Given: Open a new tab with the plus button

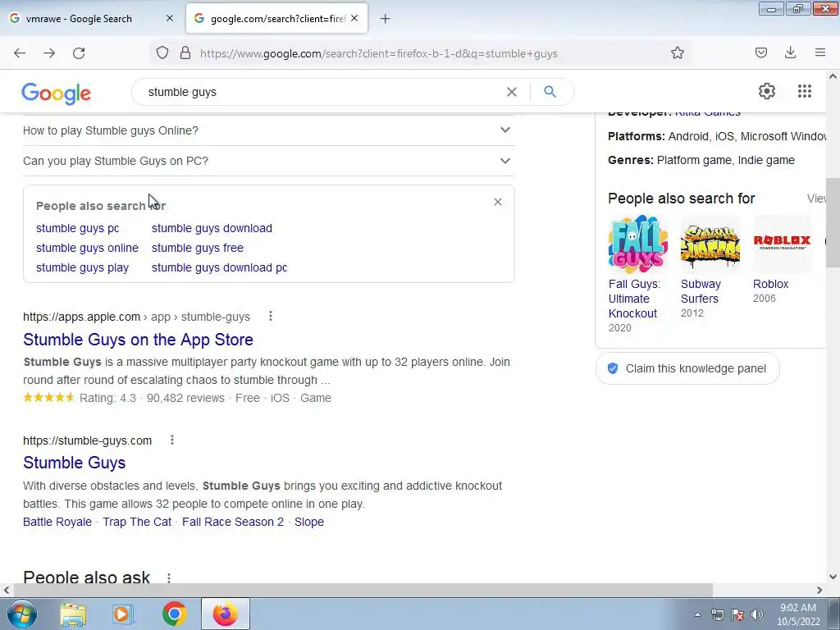Looking at the screenshot, I should [386, 19].
